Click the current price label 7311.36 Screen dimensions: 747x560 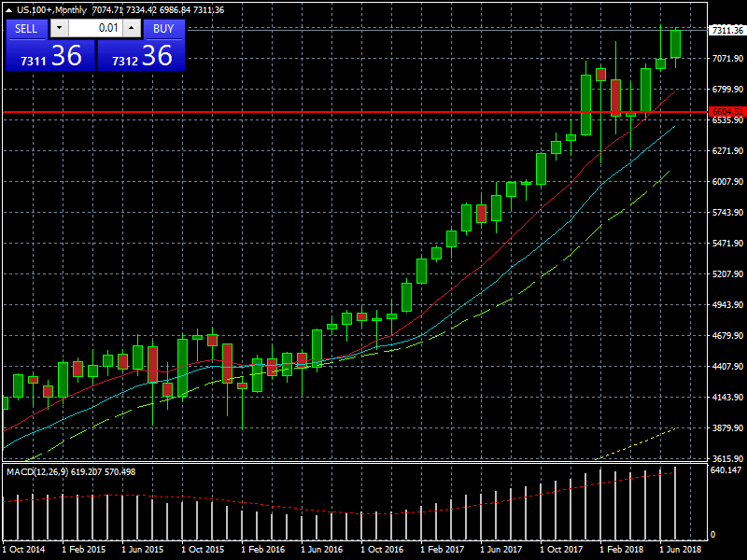[726, 31]
